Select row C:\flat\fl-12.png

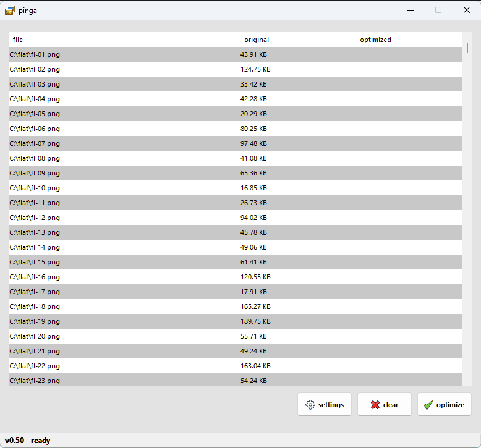pos(236,218)
